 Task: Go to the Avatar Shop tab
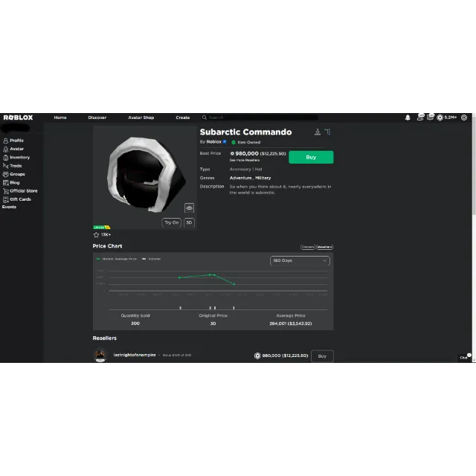click(x=141, y=118)
